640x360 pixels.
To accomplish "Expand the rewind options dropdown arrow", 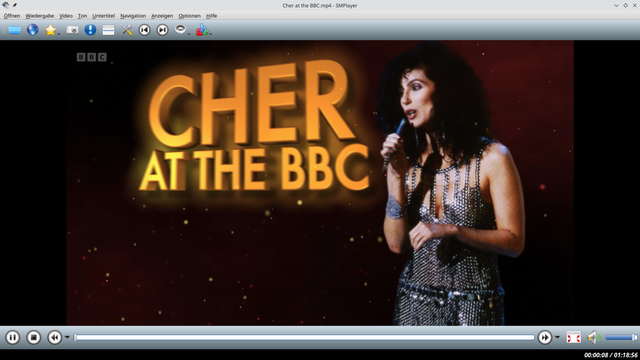I will [67, 337].
